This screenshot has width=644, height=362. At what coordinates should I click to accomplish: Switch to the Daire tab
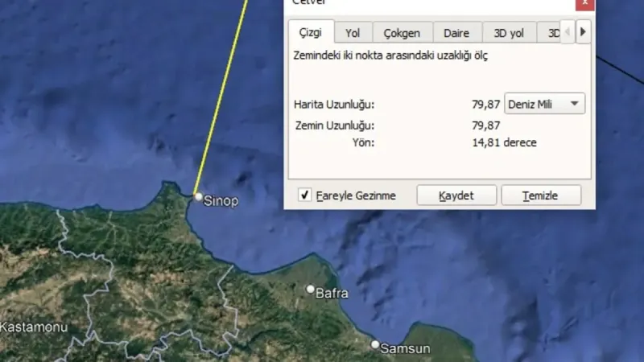(x=456, y=33)
